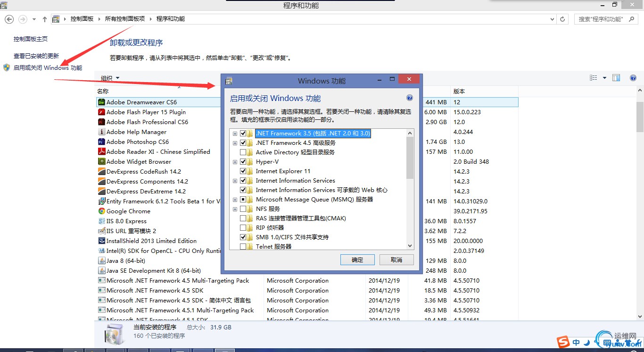
Task: Click the Adobe Help Manager icon
Action: click(x=101, y=132)
